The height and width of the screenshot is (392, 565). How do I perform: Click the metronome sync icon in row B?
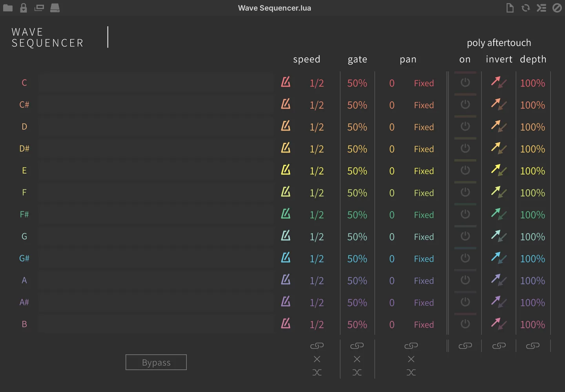[286, 323]
